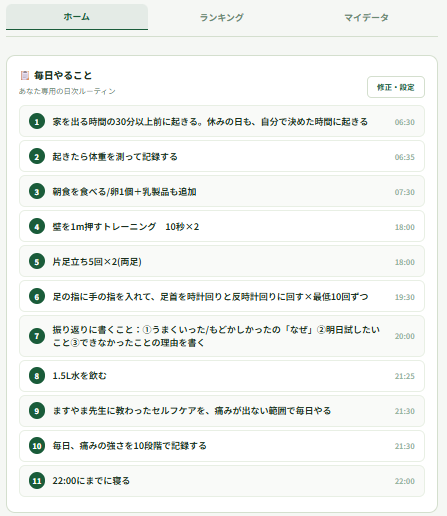Switch to the ランキング tab
447x516 pixels.
click(222, 17)
